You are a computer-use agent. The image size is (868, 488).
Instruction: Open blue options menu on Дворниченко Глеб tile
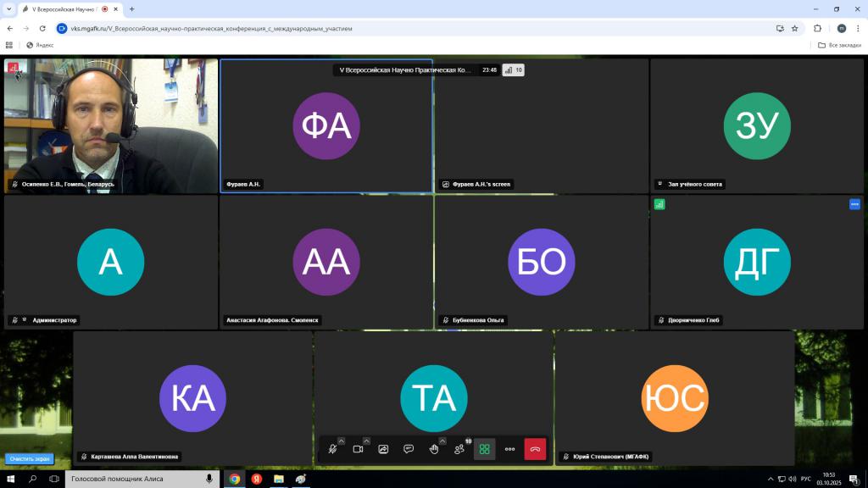[854, 204]
